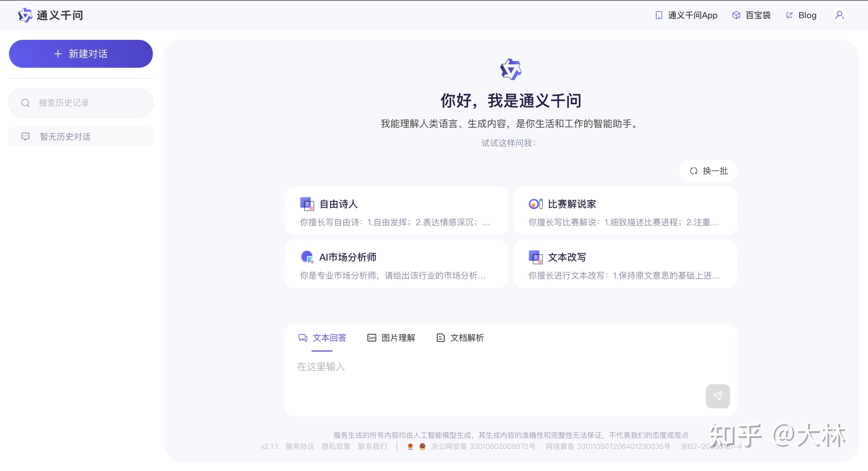This screenshot has height=471, width=868.
Task: Click the plus icon in 新建对话
Action: 58,54
